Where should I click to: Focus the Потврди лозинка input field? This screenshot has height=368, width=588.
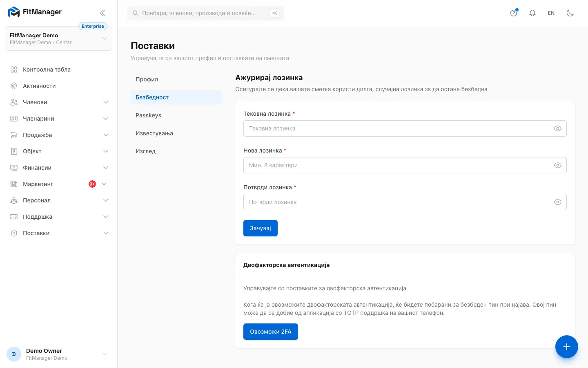[x=405, y=202]
